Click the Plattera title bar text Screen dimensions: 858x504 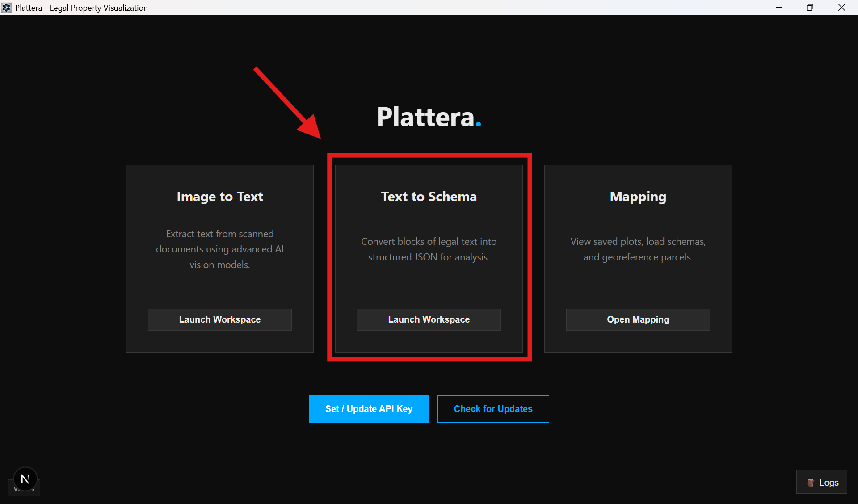click(x=81, y=8)
